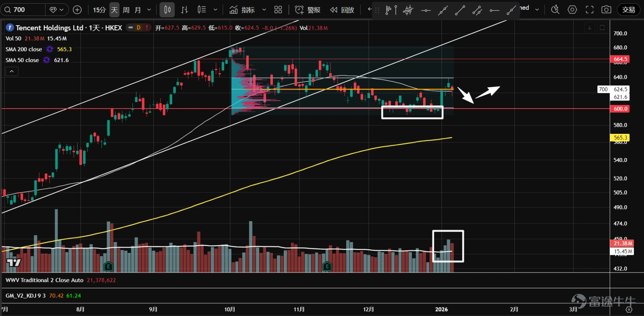Viewport: 644px width, 316px height.
Task: Click the WWV Traditional 2 Close Auto legend
Action: [x=44, y=280]
